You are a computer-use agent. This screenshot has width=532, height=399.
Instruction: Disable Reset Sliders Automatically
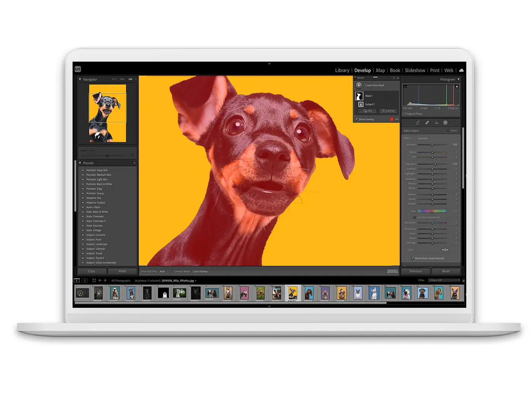[413, 258]
